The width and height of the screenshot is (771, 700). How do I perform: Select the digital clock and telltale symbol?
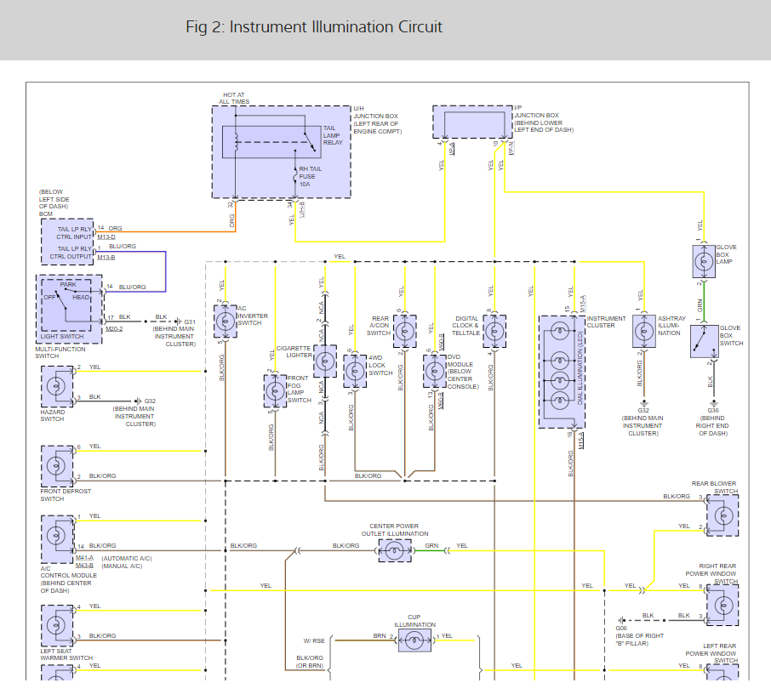[494, 332]
